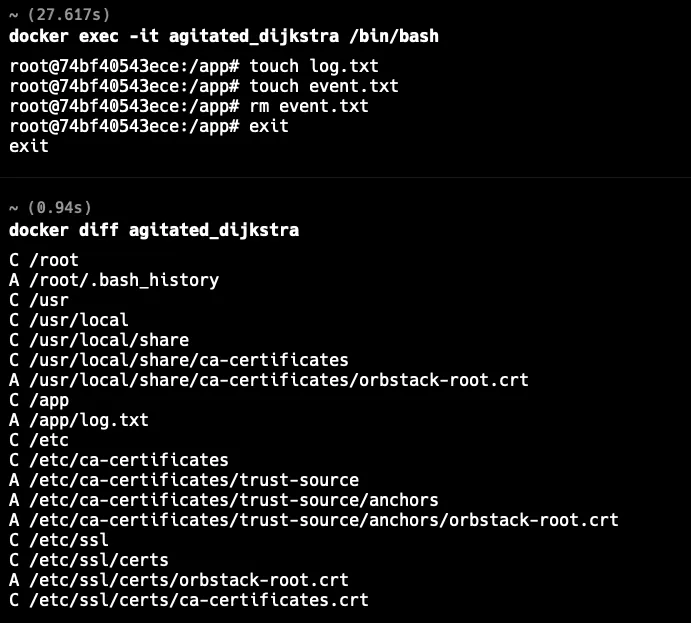Click the A marker beside /app/log.txt
The image size is (691, 623).
(14, 420)
